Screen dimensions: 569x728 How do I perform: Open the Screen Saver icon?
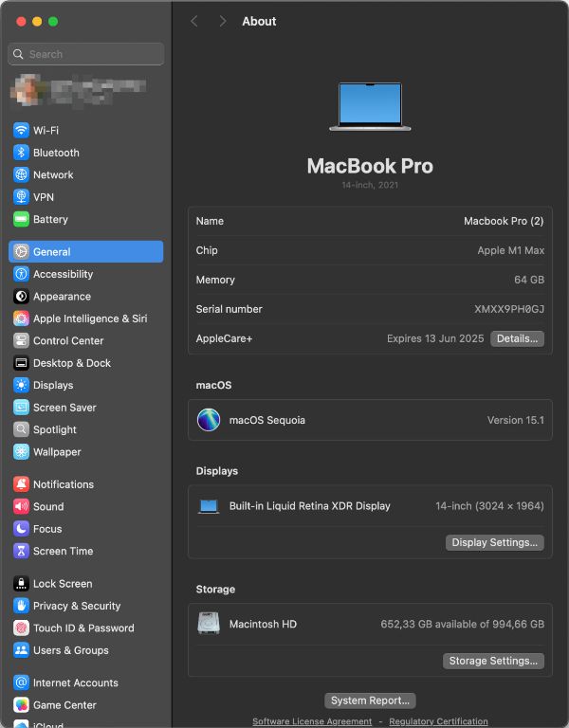21,408
